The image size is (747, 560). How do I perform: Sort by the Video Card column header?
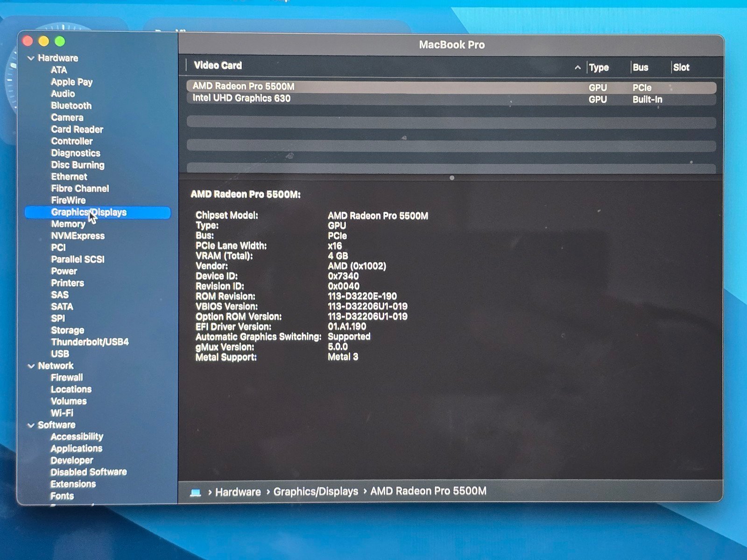[x=218, y=65]
